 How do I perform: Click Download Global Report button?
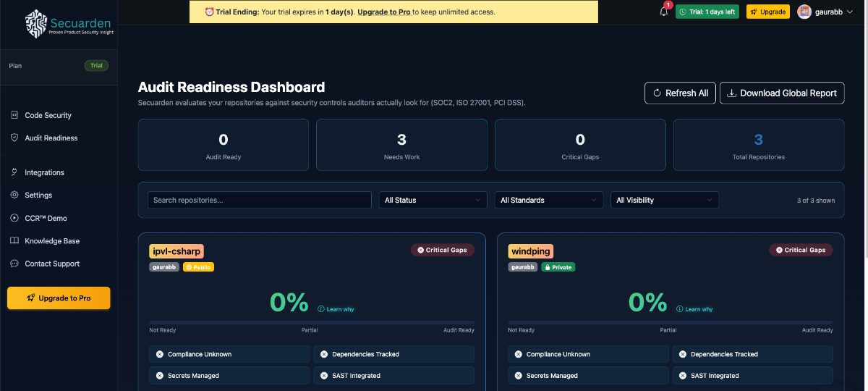[781, 93]
